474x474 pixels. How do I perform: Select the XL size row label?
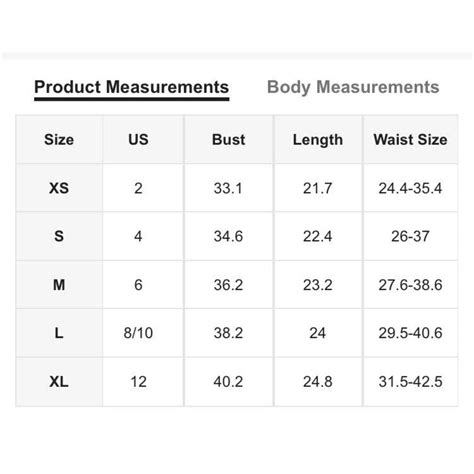[59, 382]
